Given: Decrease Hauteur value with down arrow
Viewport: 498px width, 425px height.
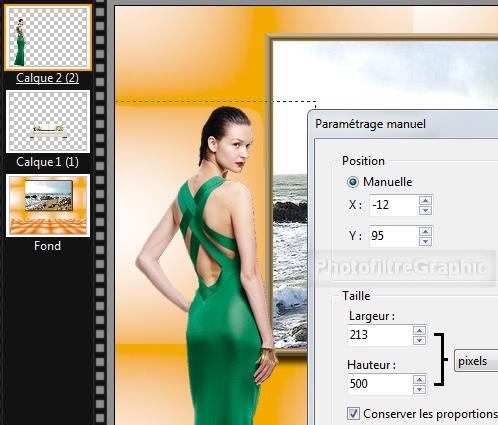Looking at the screenshot, I should coord(419,389).
